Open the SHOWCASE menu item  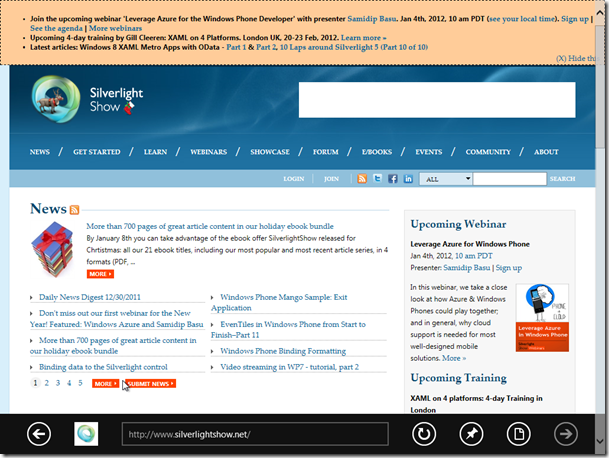click(x=270, y=152)
